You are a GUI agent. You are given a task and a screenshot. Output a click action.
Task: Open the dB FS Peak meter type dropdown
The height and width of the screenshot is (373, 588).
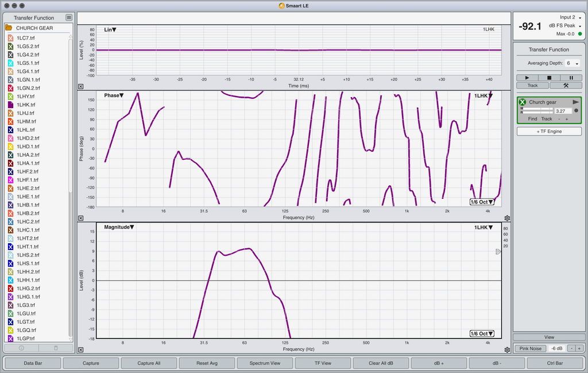tap(565, 25)
